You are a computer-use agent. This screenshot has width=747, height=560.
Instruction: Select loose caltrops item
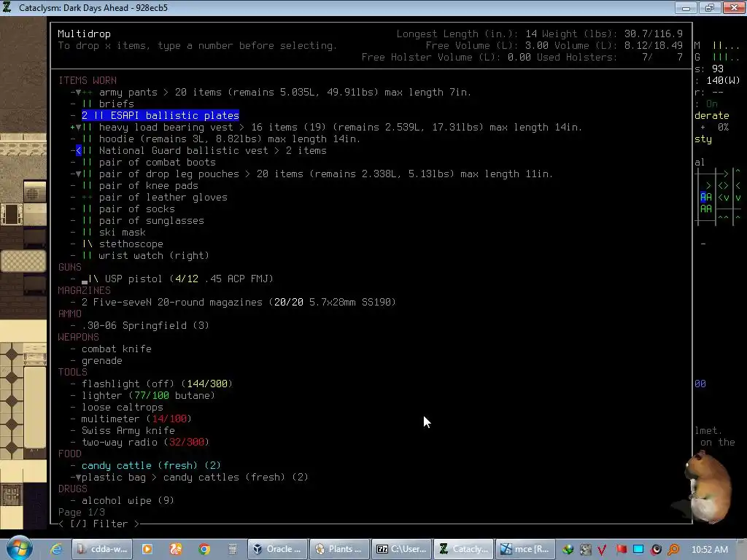[122, 407]
